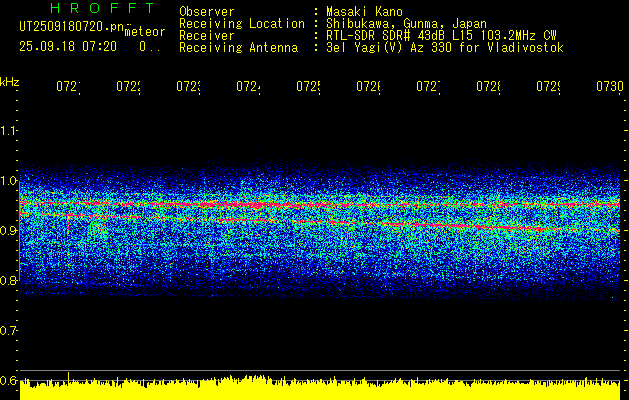Click the 0727 time marker
This screenshot has width=629, height=400.
pos(428,87)
